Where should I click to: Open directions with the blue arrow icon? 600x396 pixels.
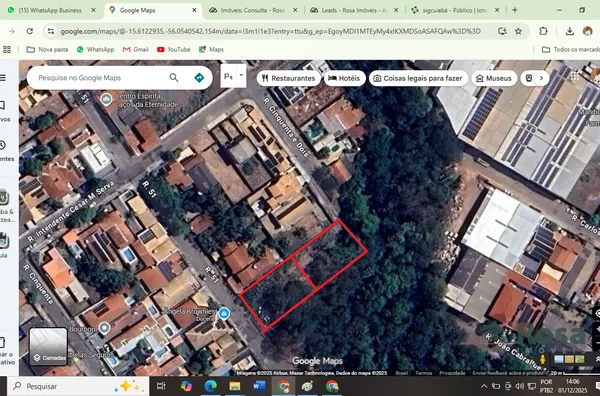coord(199,78)
